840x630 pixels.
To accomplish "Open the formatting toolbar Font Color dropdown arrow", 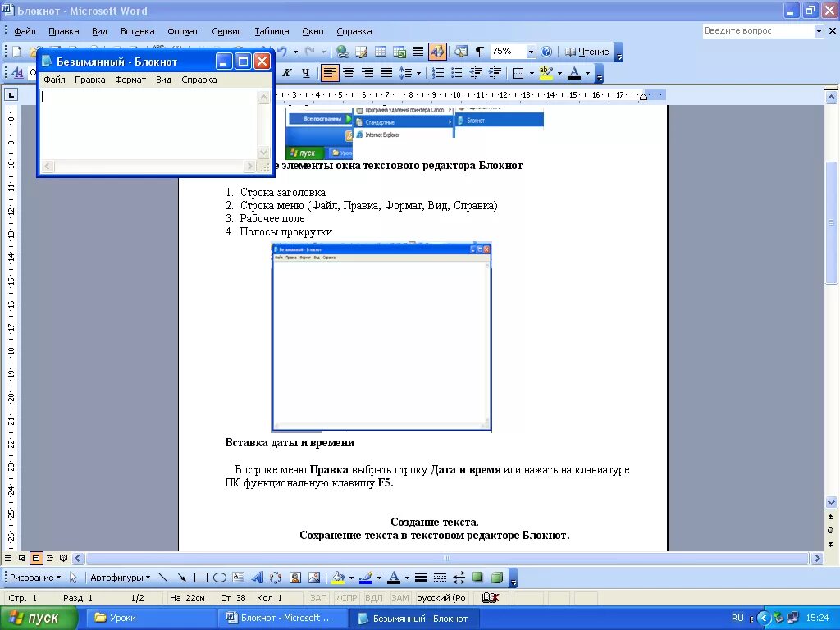I will coord(587,73).
